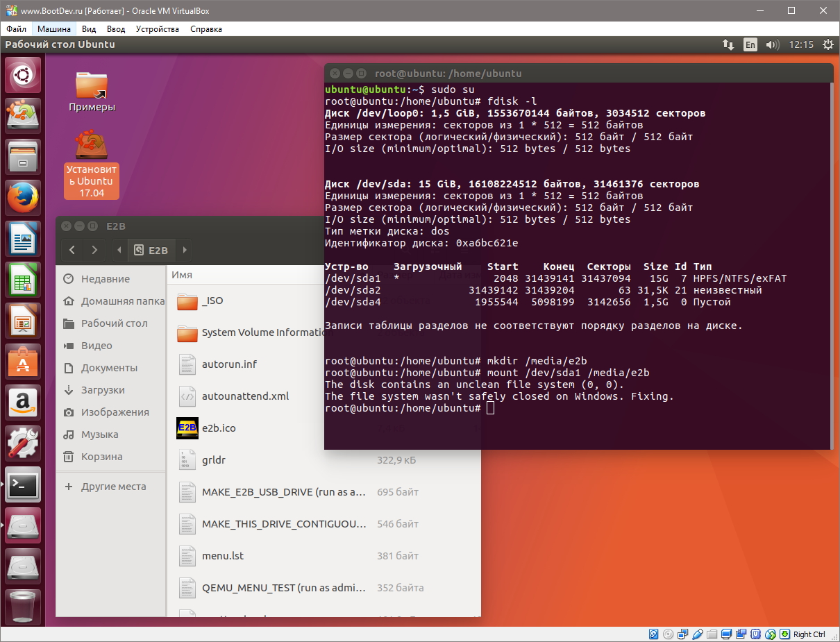The width and height of the screenshot is (840, 642).
Task: Open Недавние in Files sidebar
Action: [111, 279]
